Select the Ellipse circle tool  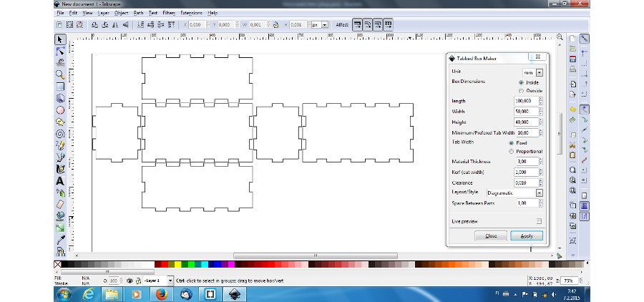click(x=60, y=110)
